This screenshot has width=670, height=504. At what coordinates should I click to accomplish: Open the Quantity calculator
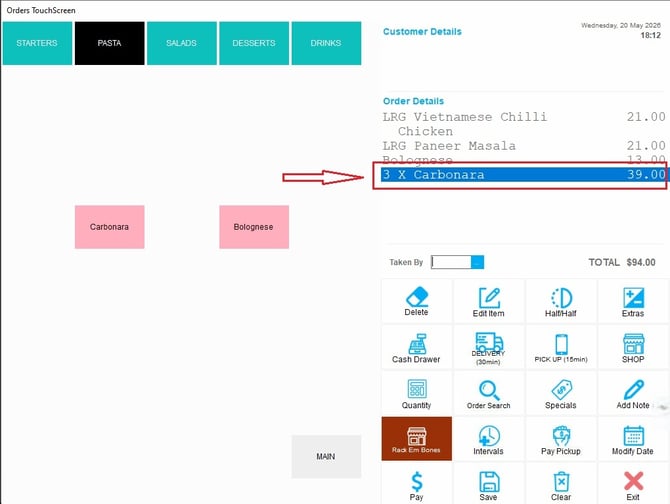click(x=416, y=394)
